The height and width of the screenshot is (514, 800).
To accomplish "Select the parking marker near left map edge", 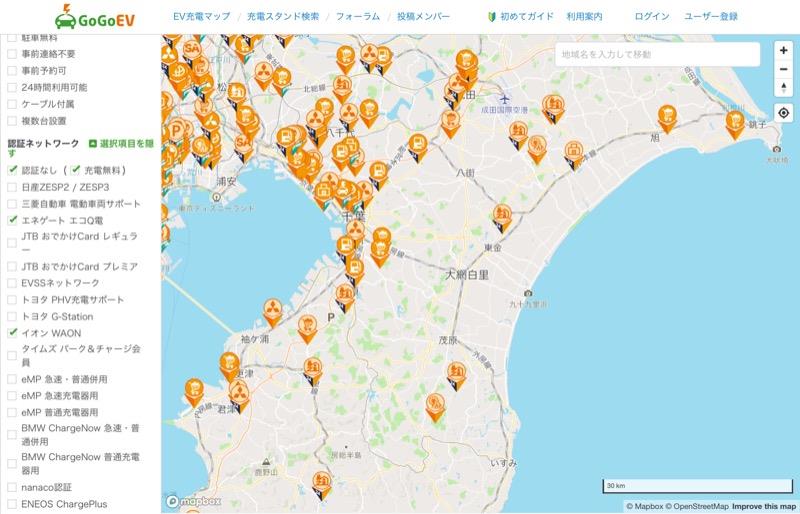I will point(176,133).
